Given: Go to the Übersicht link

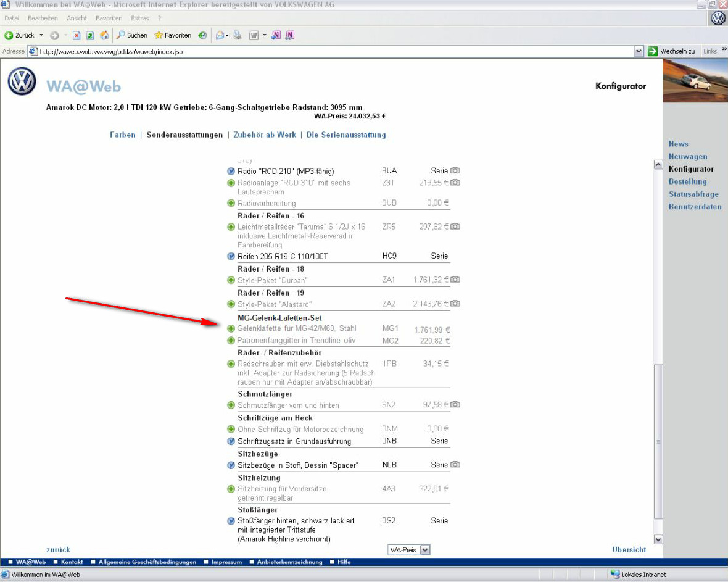Looking at the screenshot, I should point(629,549).
